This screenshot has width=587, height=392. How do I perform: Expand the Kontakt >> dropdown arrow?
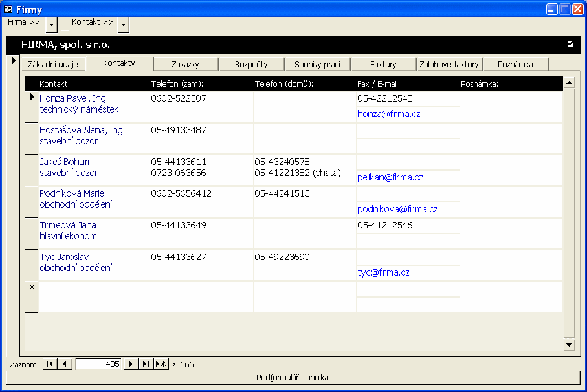[123, 24]
